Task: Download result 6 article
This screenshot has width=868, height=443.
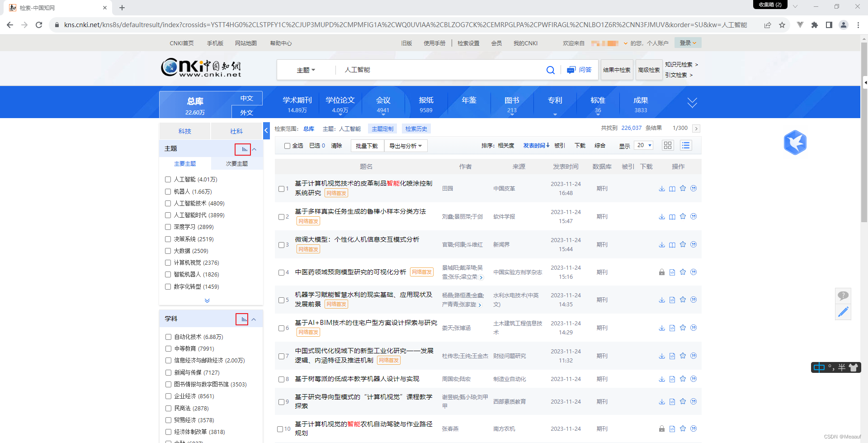Action: coord(662,328)
